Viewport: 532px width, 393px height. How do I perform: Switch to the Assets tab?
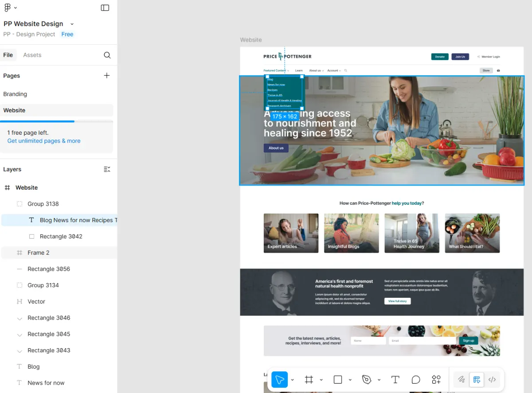(32, 55)
